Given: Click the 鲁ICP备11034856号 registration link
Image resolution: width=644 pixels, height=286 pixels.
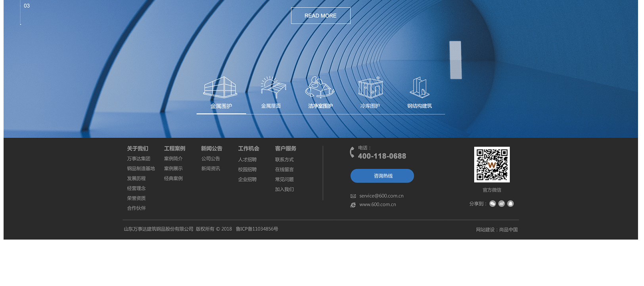Looking at the screenshot, I should tap(257, 229).
